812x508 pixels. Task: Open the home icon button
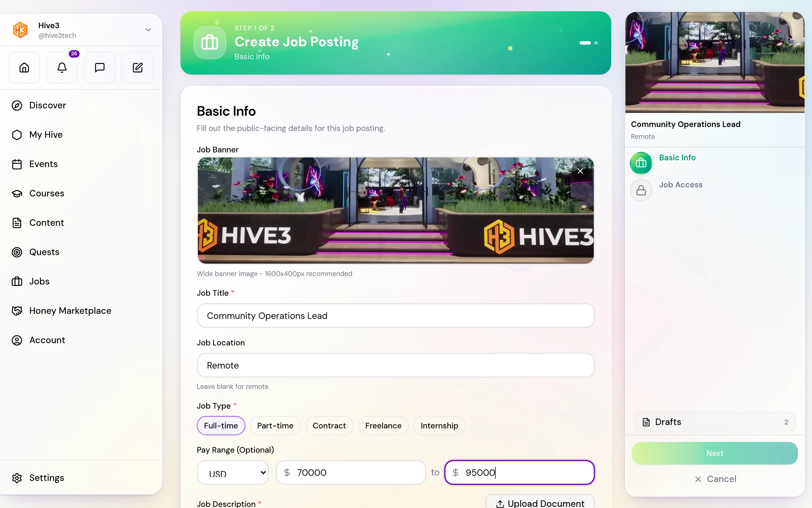click(x=24, y=67)
